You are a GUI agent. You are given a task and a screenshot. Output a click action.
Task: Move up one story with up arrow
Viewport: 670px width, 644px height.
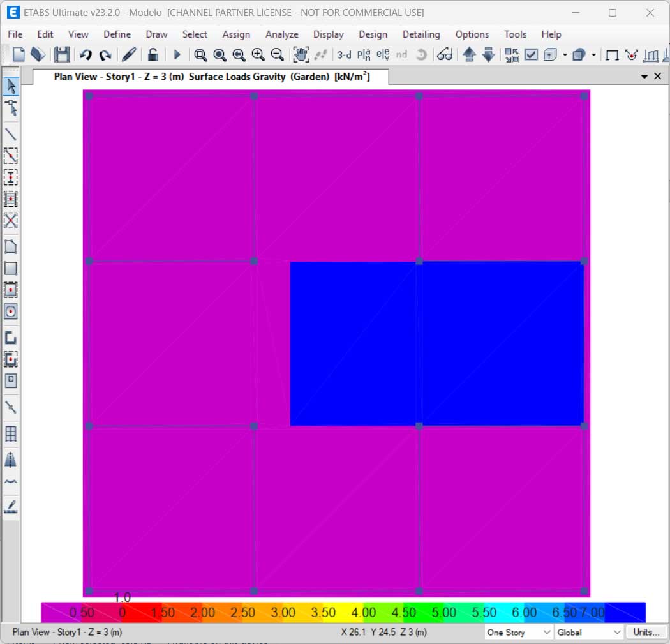469,55
